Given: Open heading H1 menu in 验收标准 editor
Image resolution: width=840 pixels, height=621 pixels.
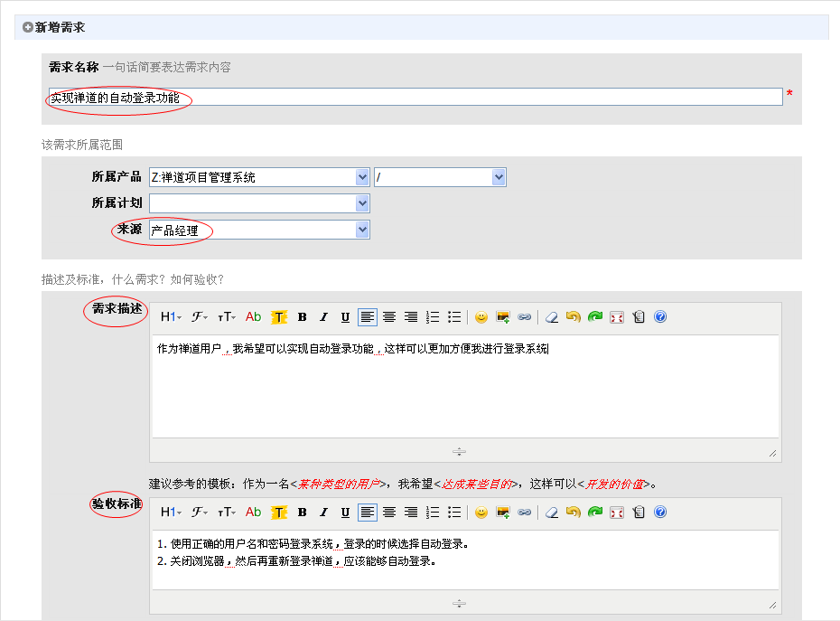Looking at the screenshot, I should [x=171, y=513].
